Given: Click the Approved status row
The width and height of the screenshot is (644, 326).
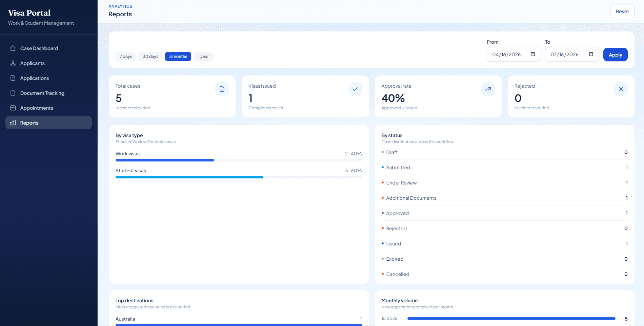Looking at the screenshot, I should [504, 213].
